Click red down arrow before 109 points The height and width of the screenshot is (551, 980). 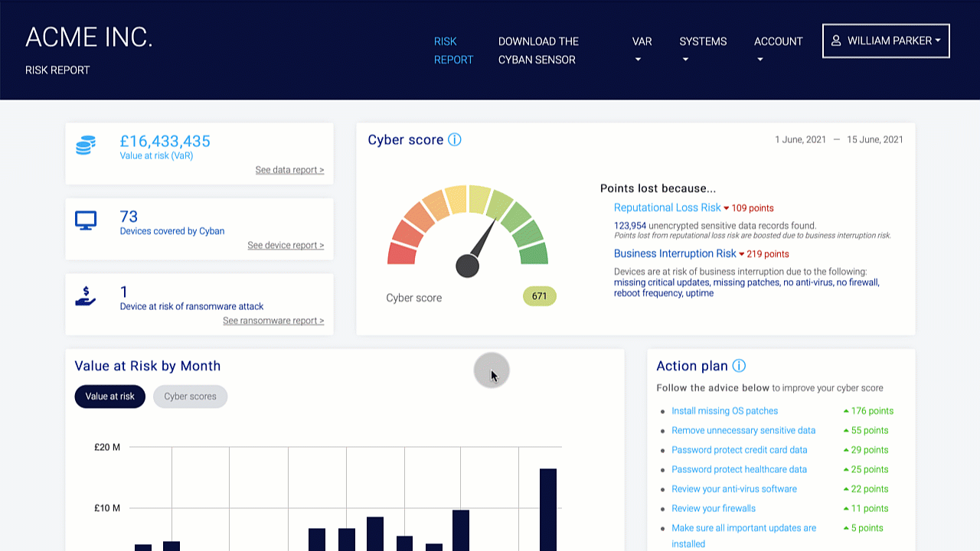coord(726,208)
